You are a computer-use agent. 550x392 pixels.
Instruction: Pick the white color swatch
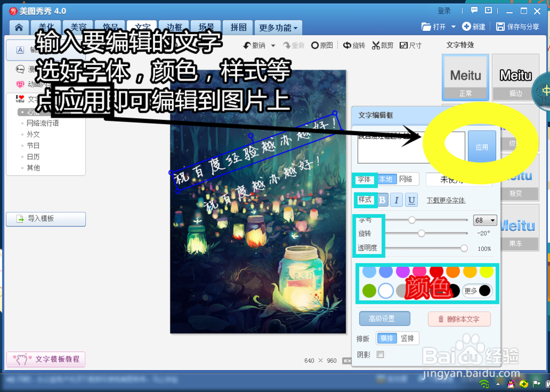click(386, 291)
